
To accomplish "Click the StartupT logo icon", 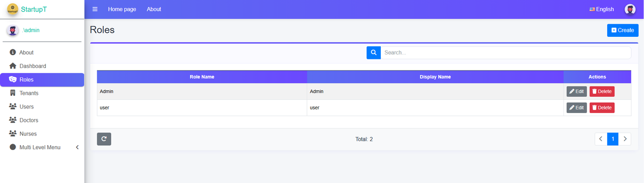I will coord(13,9).
